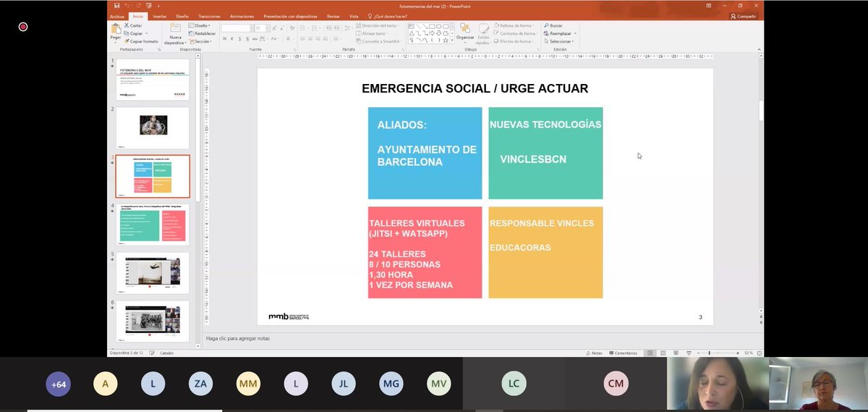This screenshot has height=412, width=868.
Task: Select slide 4 thumbnail in panel
Action: coord(153,224)
